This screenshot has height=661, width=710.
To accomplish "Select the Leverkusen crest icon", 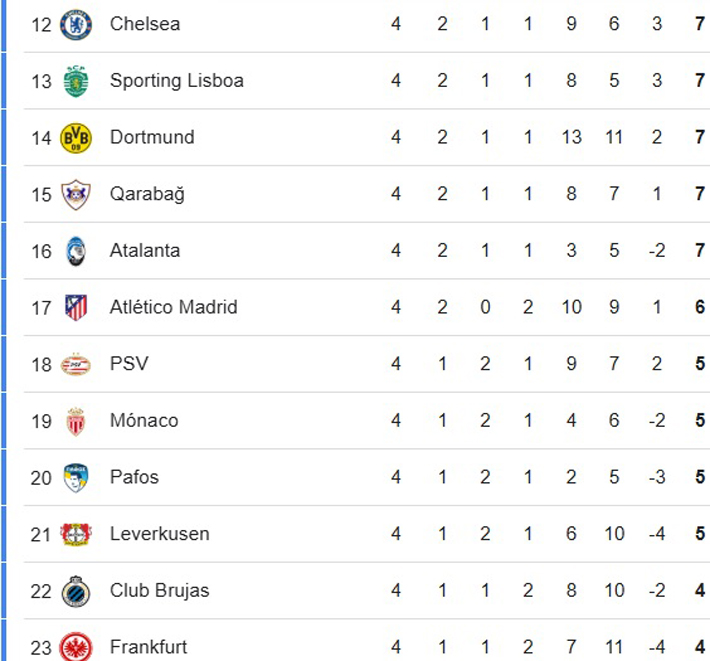I will coord(76,534).
